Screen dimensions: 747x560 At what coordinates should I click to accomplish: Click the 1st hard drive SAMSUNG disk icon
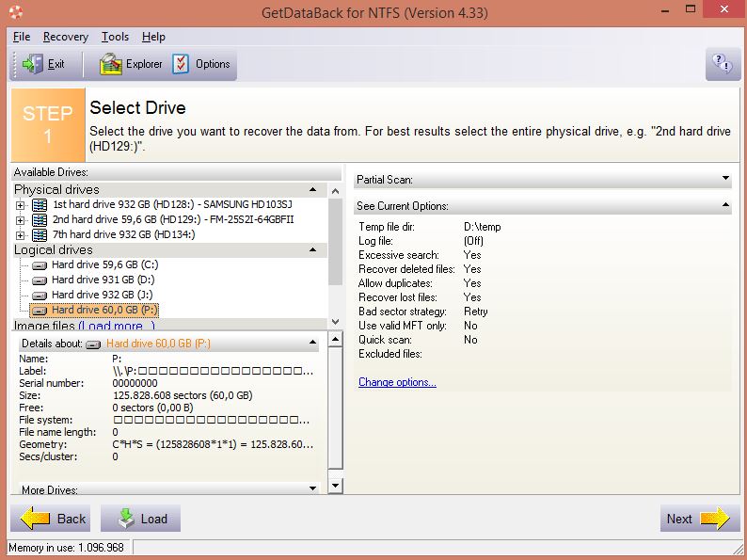click(40, 205)
